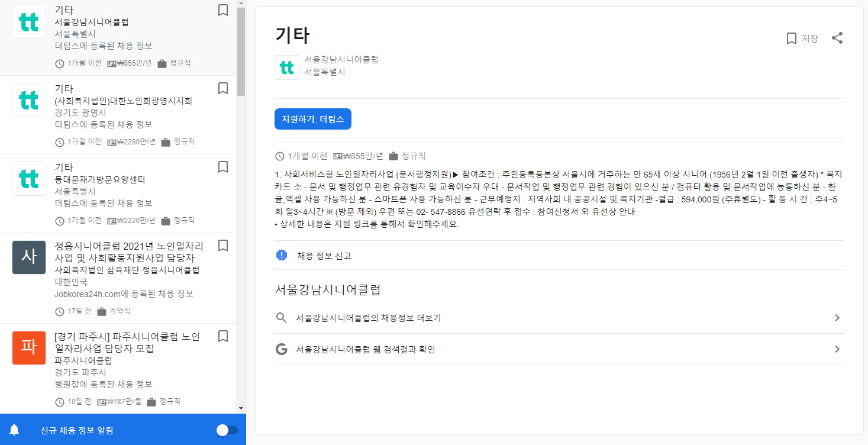Click the 기타 job title heading in details
This screenshot has width=868, height=445.
[292, 36]
